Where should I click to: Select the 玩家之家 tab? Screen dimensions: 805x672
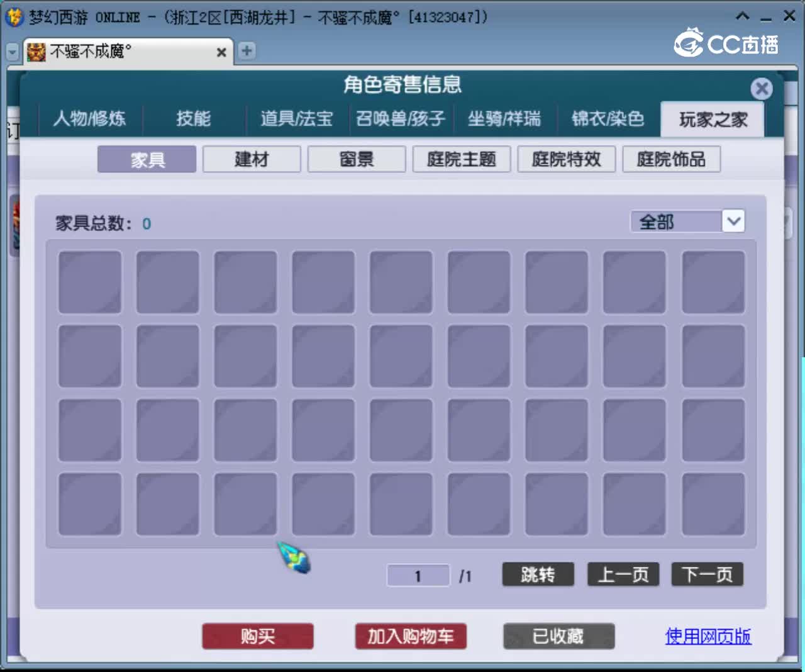click(x=713, y=119)
